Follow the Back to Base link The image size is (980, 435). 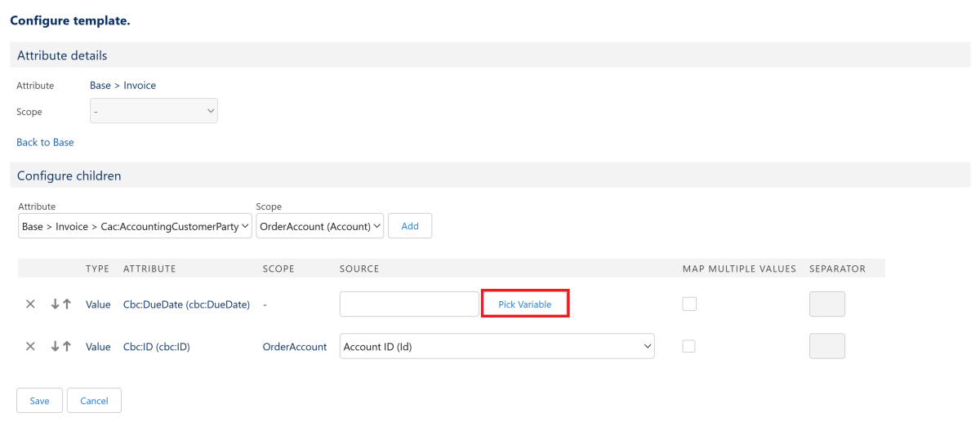point(45,142)
